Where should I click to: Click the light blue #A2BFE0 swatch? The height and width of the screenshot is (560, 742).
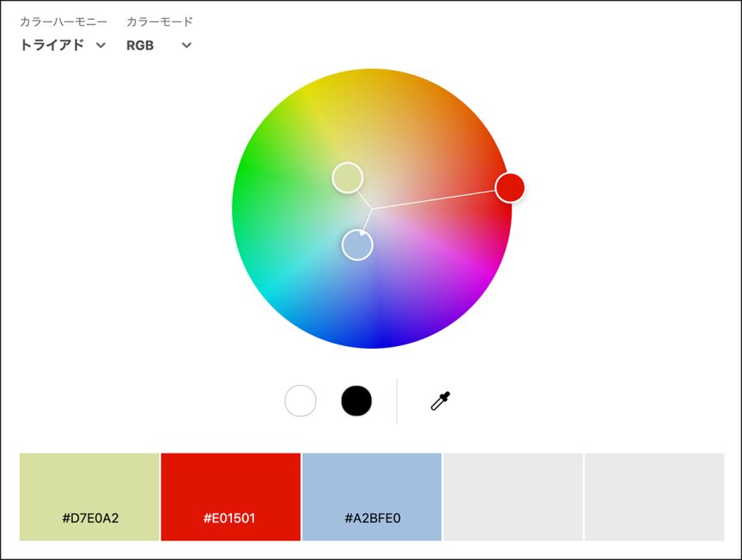(372, 496)
